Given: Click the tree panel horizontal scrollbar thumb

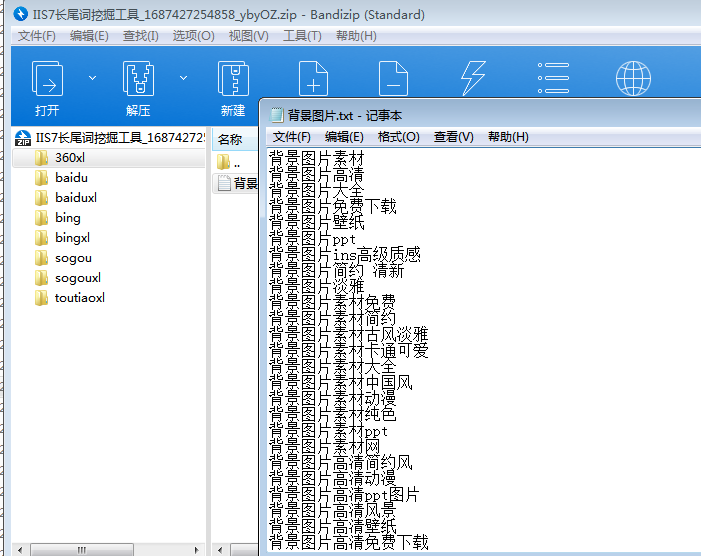Looking at the screenshot, I should [81, 550].
